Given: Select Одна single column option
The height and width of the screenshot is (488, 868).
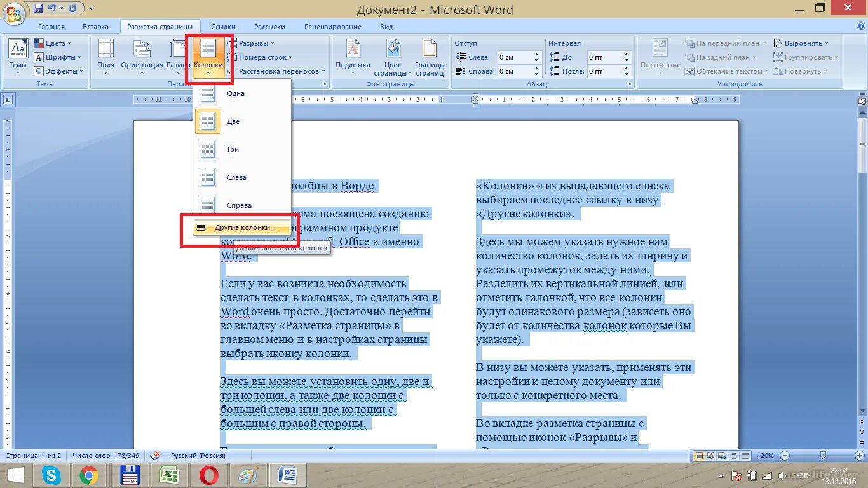Looking at the screenshot, I should 242,93.
